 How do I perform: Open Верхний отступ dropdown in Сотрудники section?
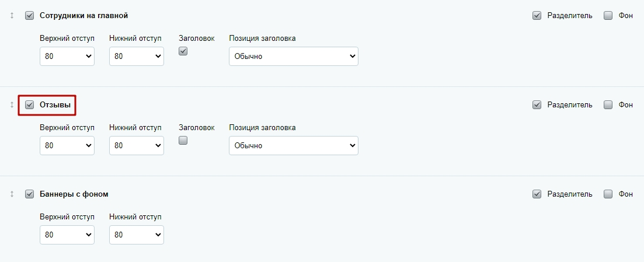67,57
